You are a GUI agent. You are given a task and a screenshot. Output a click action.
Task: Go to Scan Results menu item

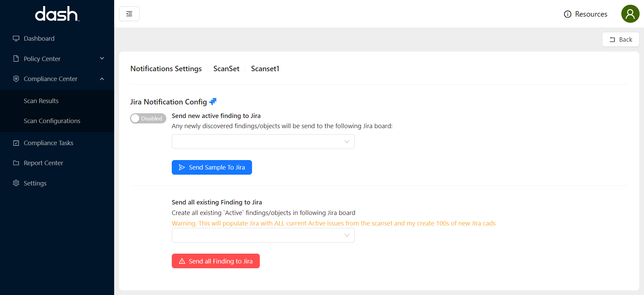[41, 101]
